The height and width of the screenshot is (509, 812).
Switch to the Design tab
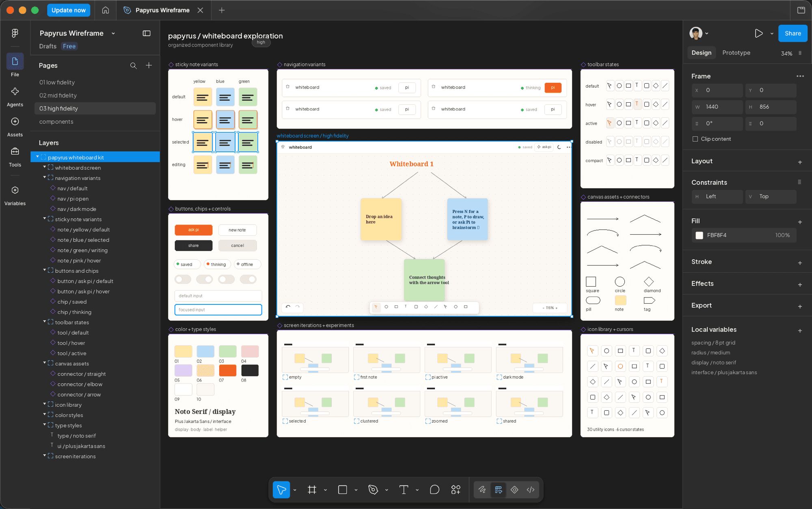click(x=701, y=53)
